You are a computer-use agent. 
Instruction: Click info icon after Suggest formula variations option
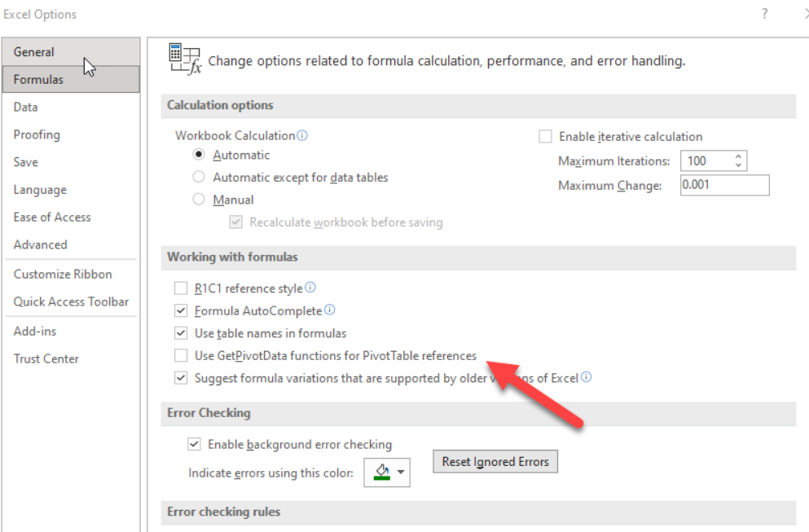586,377
